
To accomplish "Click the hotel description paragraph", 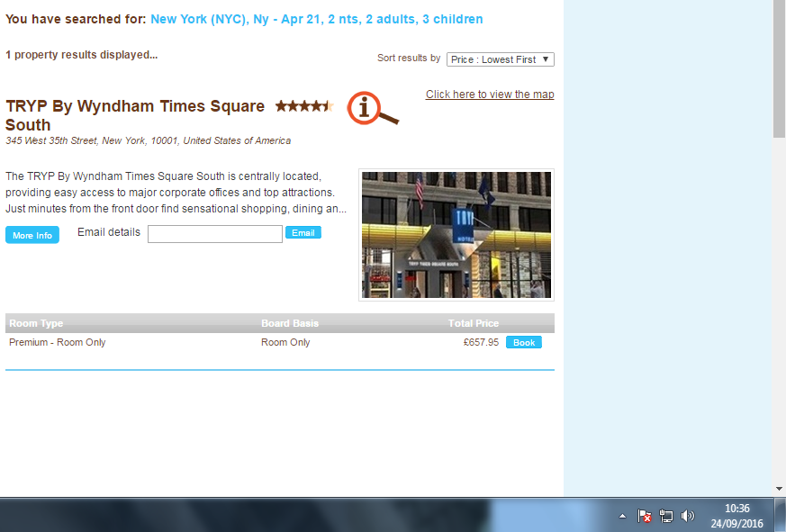I will [x=176, y=193].
